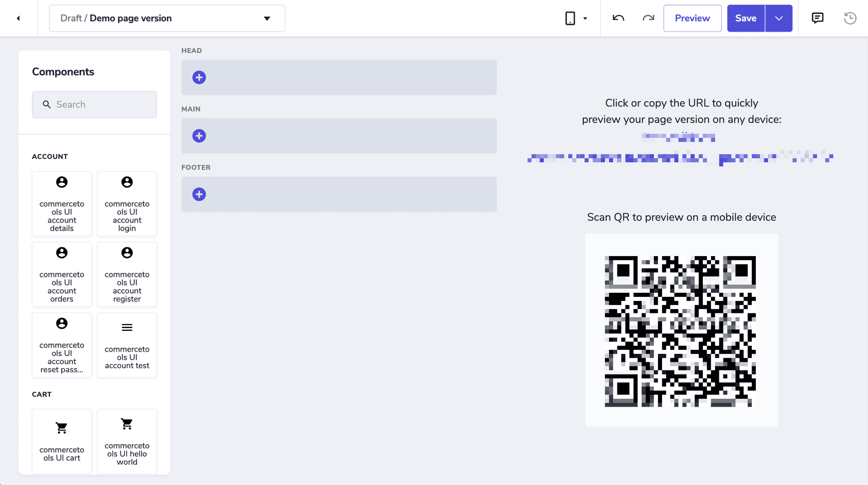Screen dimensions: 868x485
Task: Collapse the editor with the back arrow
Action: coord(18,18)
